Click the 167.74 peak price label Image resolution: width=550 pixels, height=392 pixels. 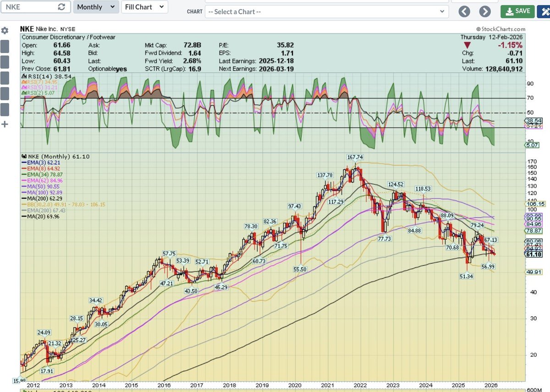coord(355,157)
